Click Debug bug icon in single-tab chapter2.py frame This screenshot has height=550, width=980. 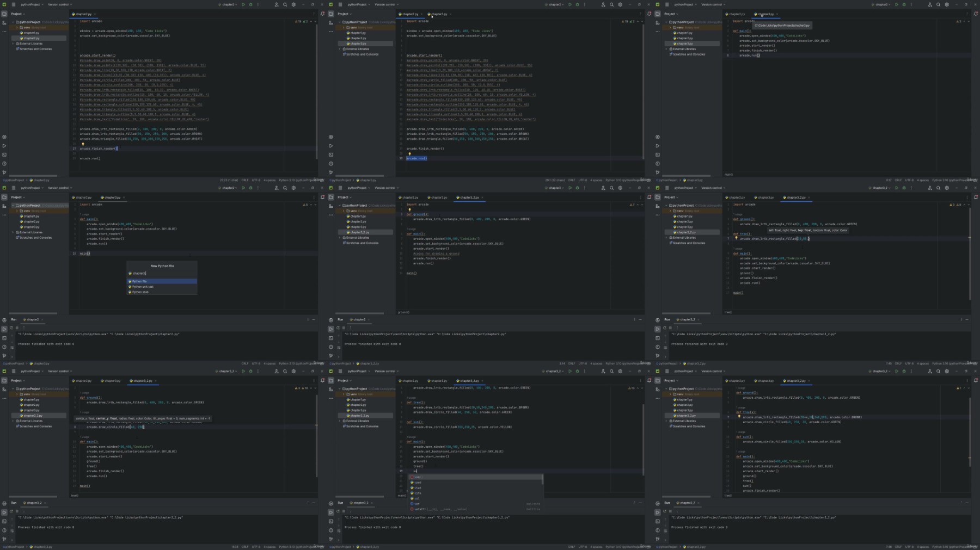pyautogui.click(x=250, y=4)
